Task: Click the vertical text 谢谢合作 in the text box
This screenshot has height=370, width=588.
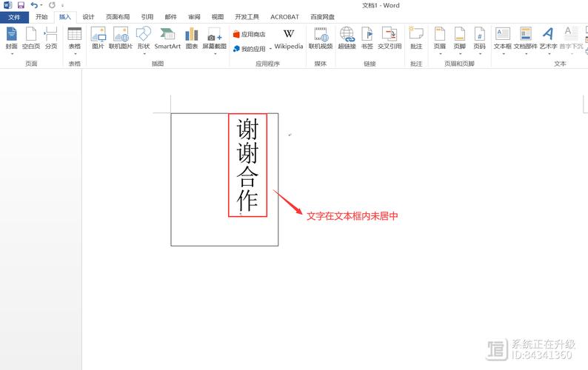Action: tap(247, 165)
